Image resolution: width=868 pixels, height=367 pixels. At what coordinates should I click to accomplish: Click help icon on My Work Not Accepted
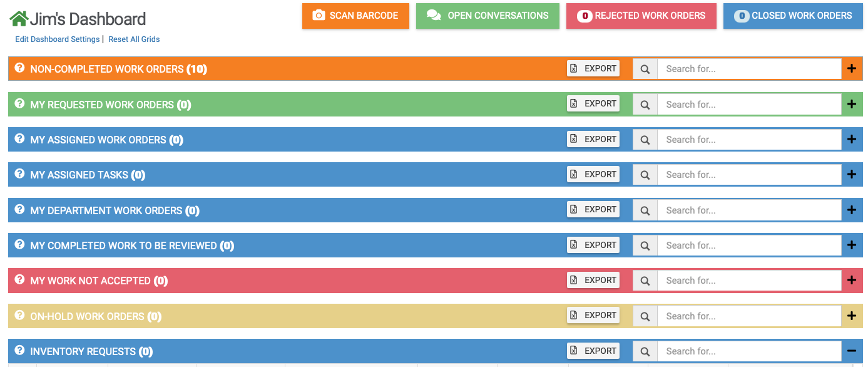19,279
